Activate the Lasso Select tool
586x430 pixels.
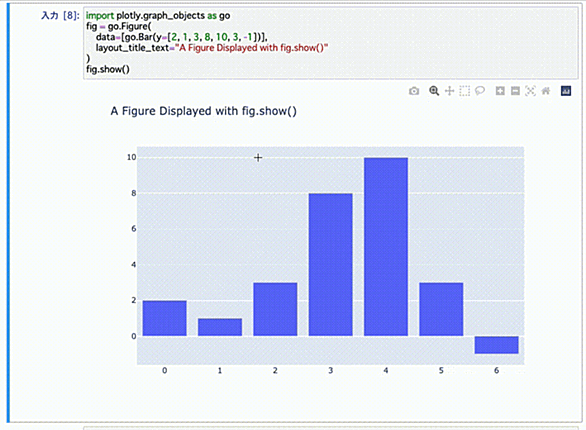click(480, 91)
